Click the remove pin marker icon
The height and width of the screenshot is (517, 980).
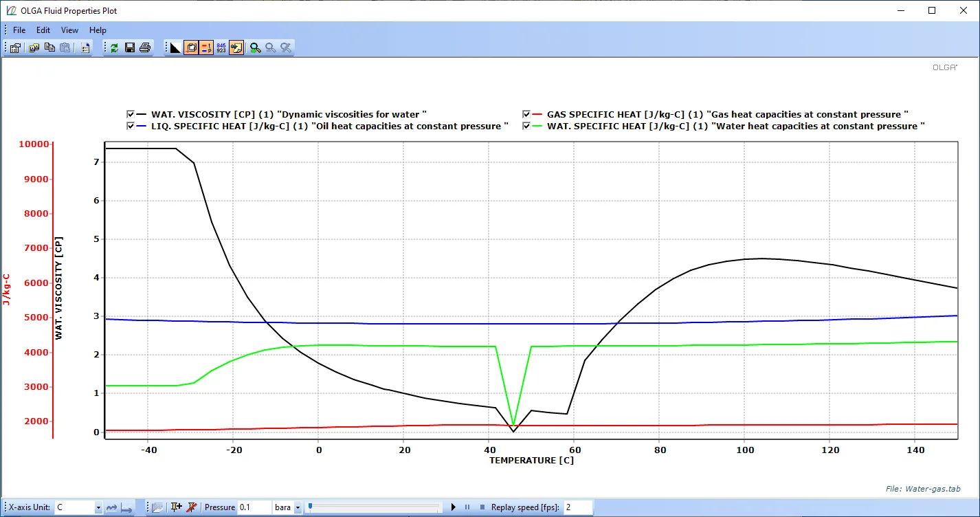tap(192, 507)
